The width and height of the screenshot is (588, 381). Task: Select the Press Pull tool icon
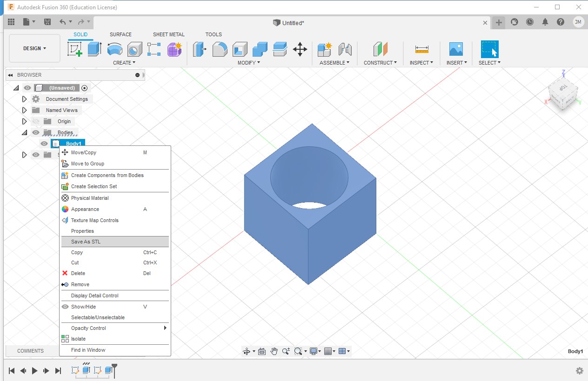pyautogui.click(x=200, y=49)
